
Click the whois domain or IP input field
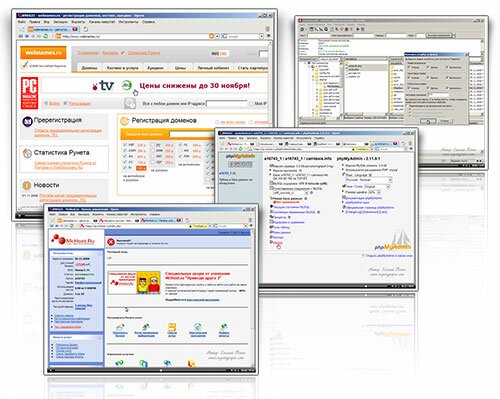click(x=227, y=104)
